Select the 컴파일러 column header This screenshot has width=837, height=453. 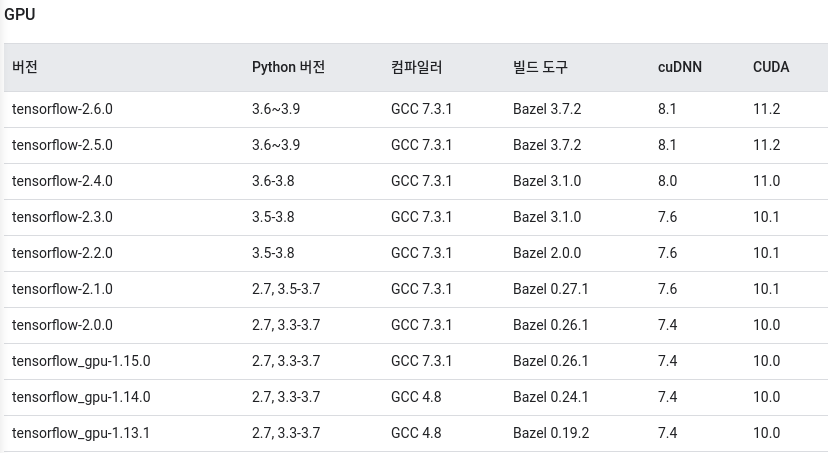click(417, 68)
